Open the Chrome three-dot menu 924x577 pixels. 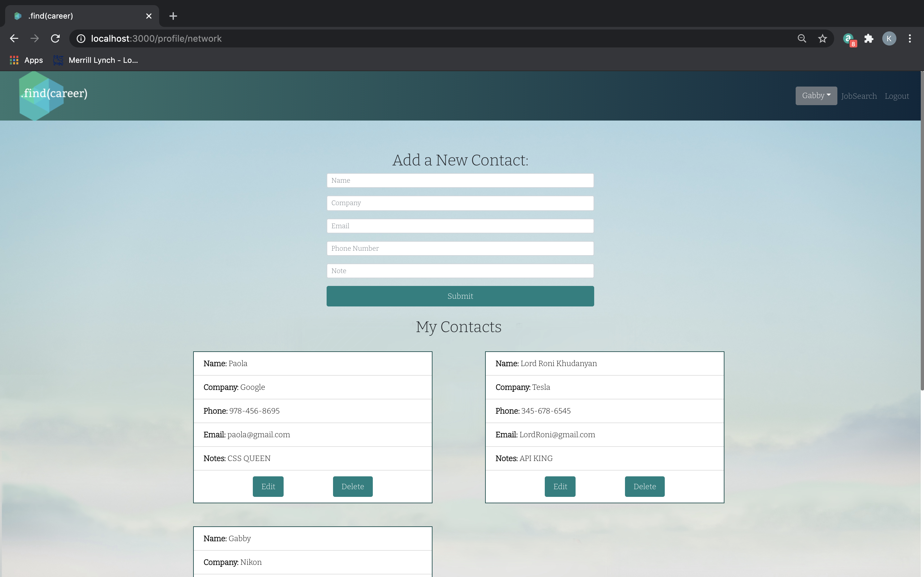click(910, 38)
